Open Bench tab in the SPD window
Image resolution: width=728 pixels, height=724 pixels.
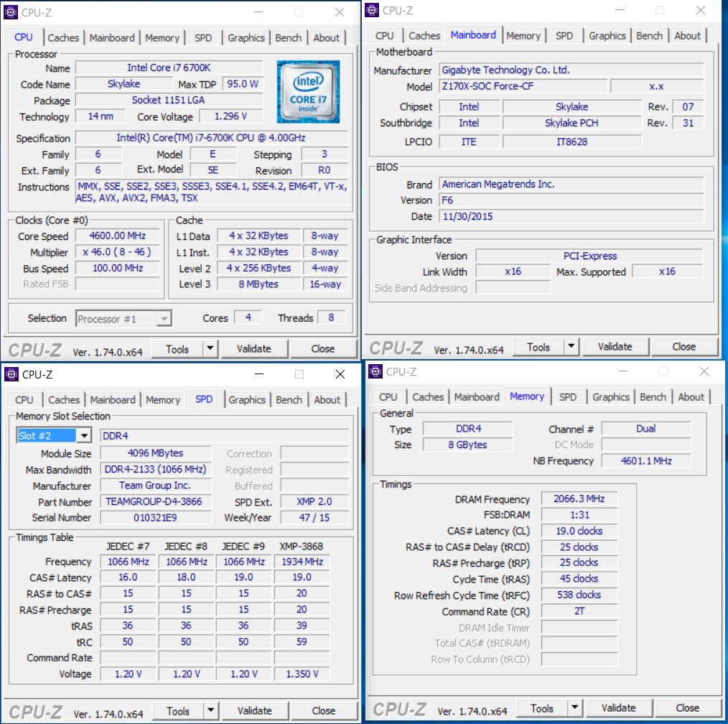pyautogui.click(x=289, y=400)
